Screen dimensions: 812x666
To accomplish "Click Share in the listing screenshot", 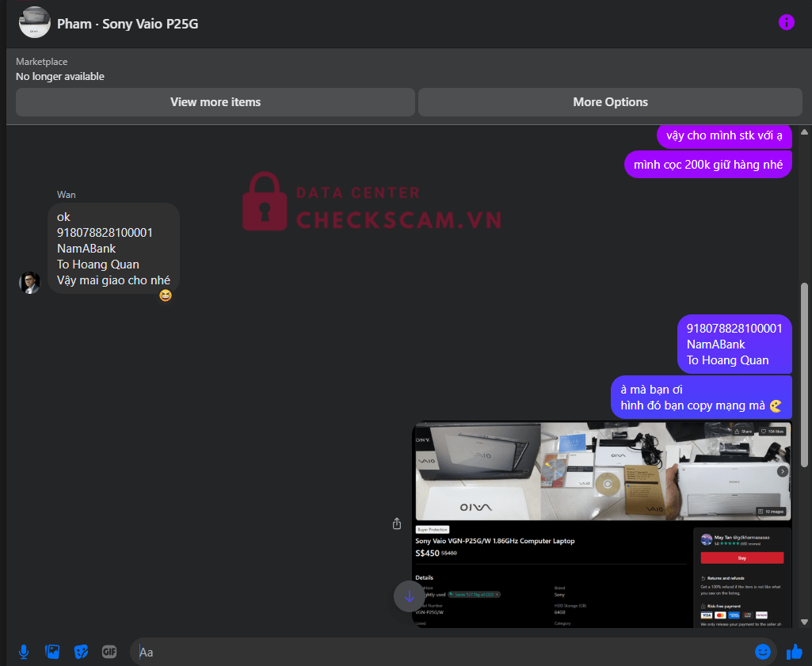I will click(x=743, y=431).
